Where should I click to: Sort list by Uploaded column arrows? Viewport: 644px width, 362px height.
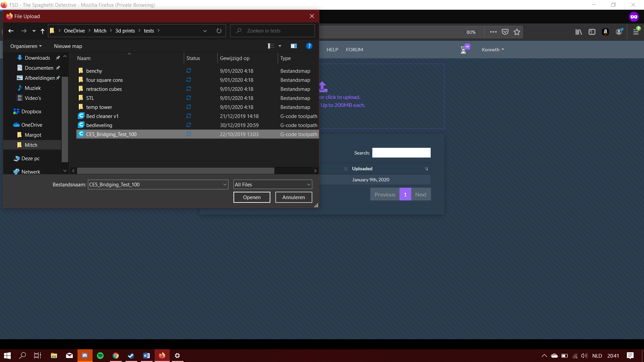(x=426, y=169)
